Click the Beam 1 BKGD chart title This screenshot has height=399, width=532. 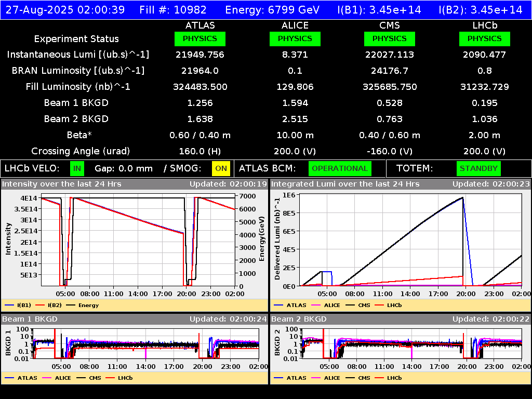pos(30,319)
